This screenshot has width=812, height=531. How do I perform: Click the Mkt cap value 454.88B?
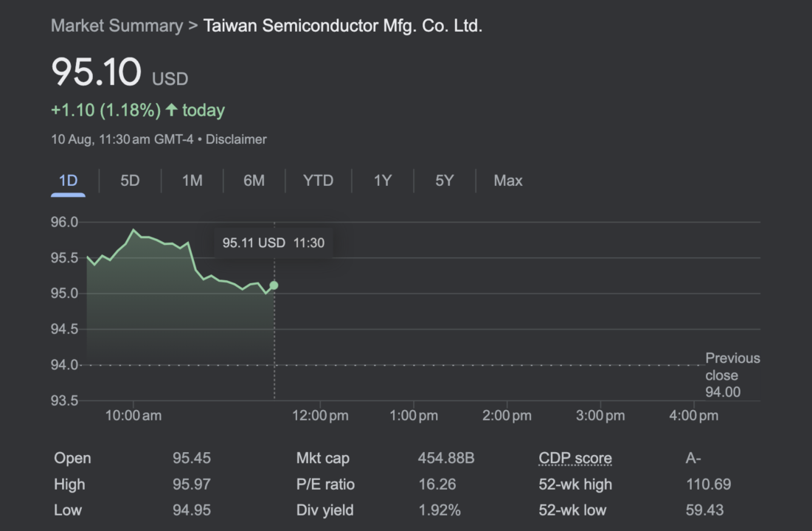[x=446, y=459]
